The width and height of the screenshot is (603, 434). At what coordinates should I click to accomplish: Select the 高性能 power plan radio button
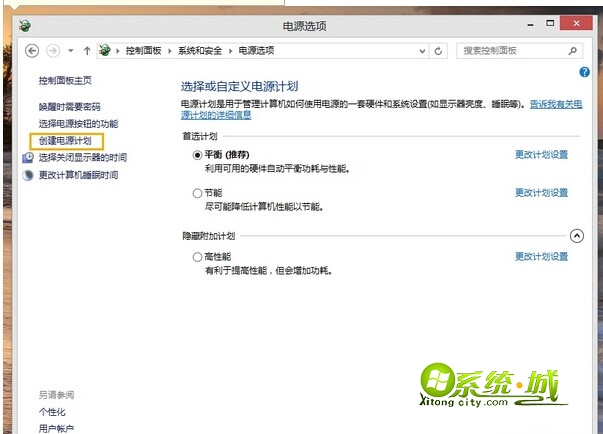pos(197,257)
